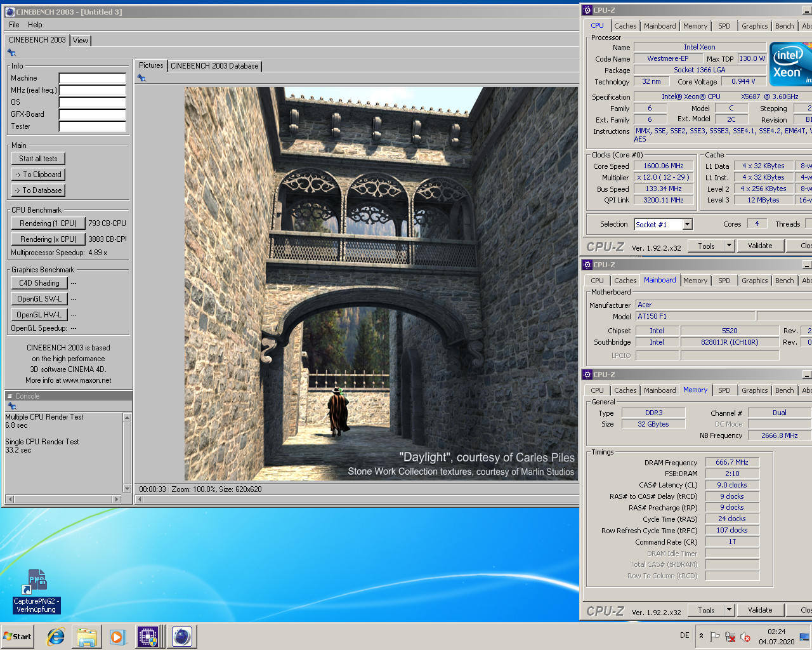This screenshot has width=812, height=650.
Task: Click the pin icon in the Console panel
Action: point(11,406)
